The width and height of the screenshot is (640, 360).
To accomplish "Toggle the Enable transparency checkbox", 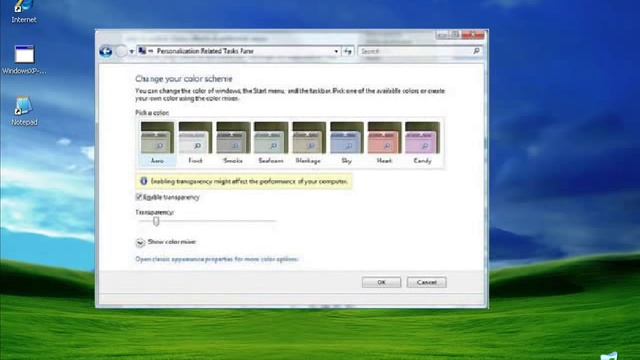I will [x=139, y=197].
